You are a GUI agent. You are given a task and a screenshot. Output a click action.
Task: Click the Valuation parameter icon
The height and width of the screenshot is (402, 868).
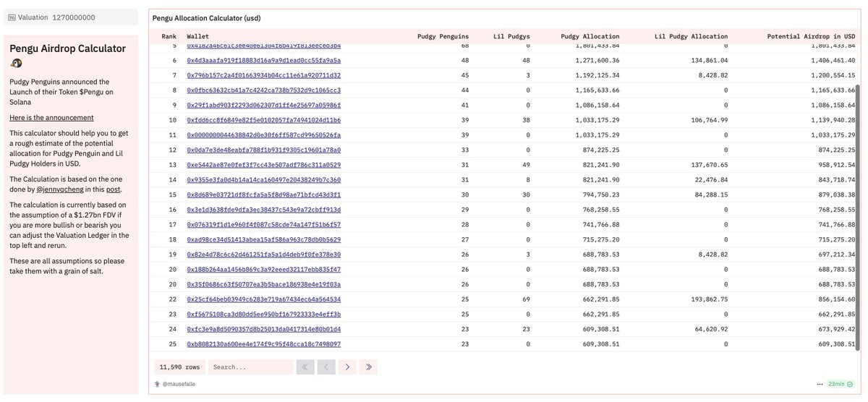point(12,17)
